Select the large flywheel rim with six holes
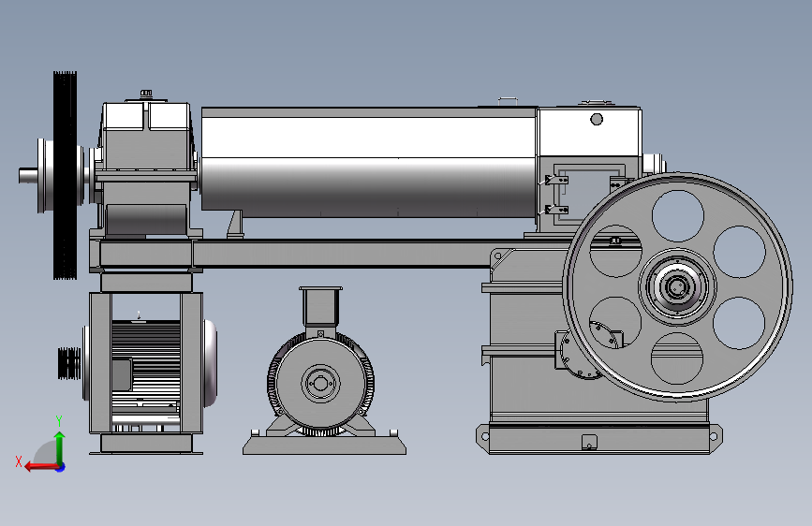Screen dimensions: 812x526 pyautogui.click(x=677, y=286)
